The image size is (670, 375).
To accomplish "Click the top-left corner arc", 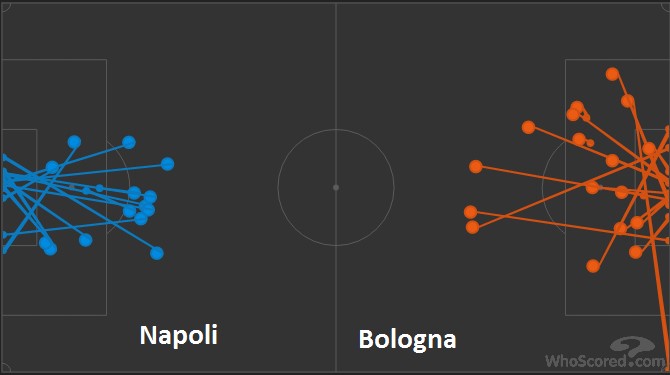I will [6, 7].
